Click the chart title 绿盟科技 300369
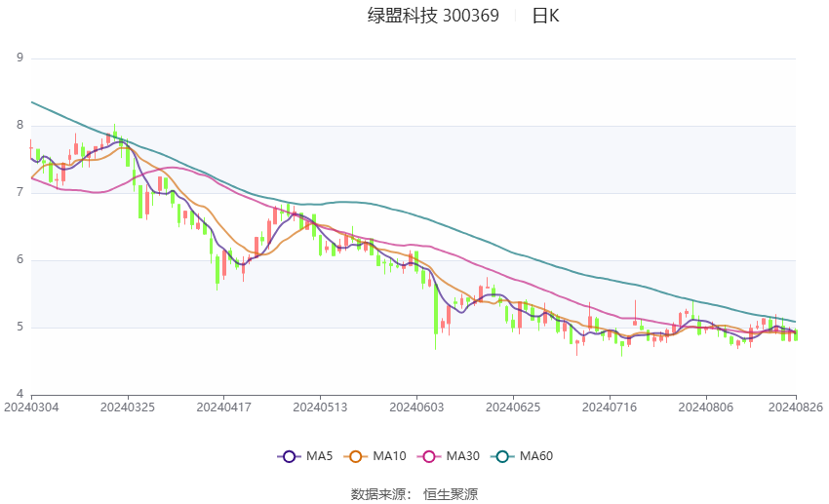Viewport: 829px width, 504px height. click(433, 16)
